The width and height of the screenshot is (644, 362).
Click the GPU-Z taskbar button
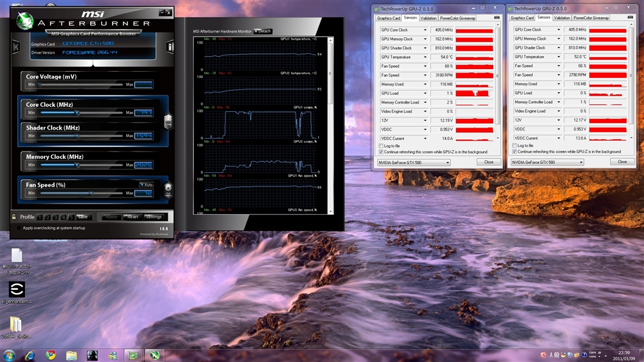(133, 356)
